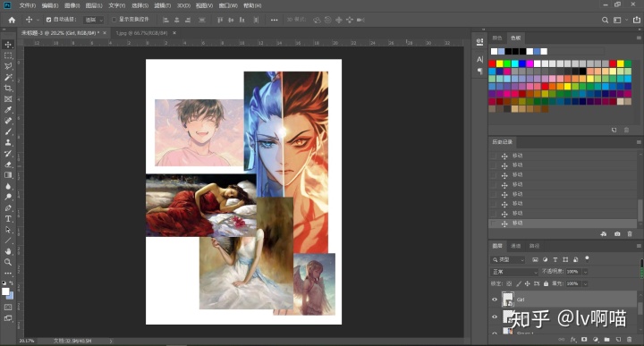Screen dimensions: 644x346
Task: Select the Magic Wand tool
Action: pos(8,77)
